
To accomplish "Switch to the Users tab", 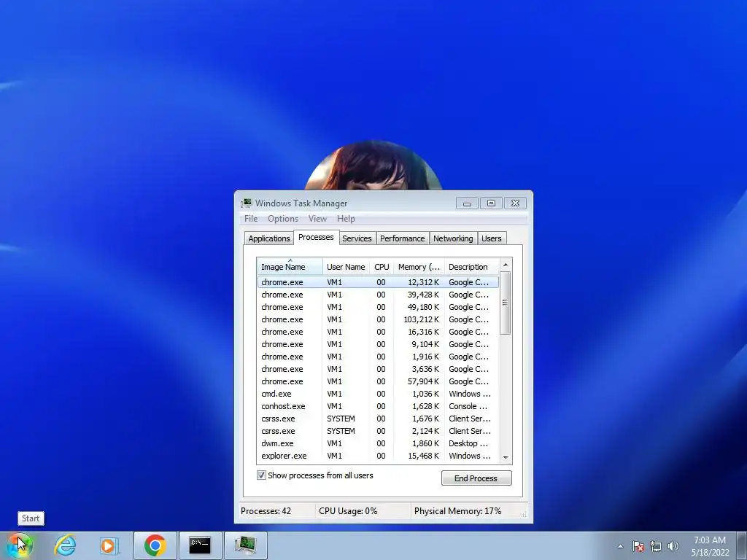I will coord(491,238).
